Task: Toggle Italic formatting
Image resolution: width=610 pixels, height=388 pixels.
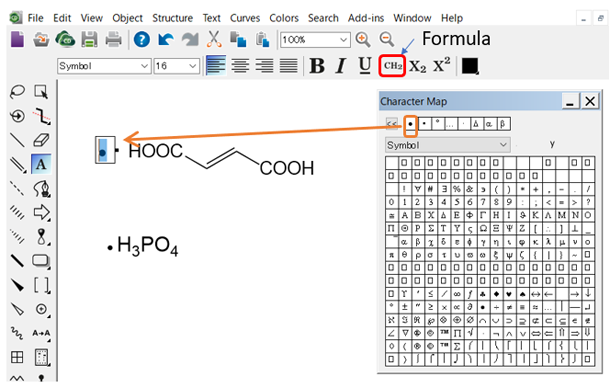Action: [341, 66]
